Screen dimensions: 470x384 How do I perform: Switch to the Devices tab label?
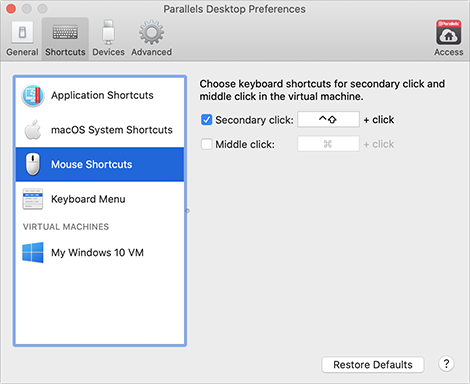point(108,52)
